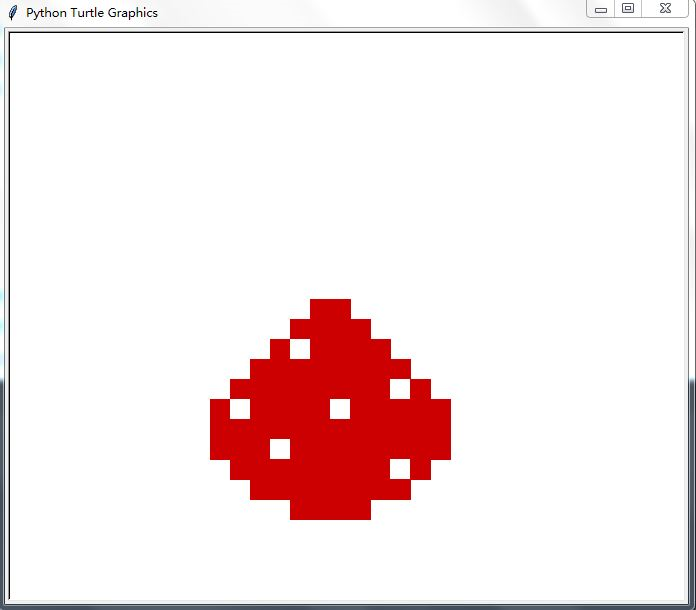Click the red pixel strawberry drawing
The height and width of the screenshot is (610, 696).
(330, 409)
